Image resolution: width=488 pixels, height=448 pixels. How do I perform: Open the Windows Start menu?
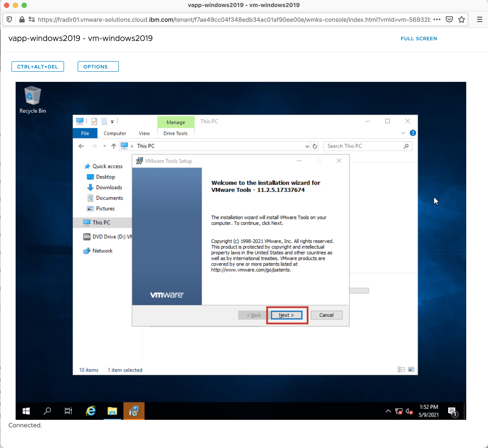[x=26, y=411]
